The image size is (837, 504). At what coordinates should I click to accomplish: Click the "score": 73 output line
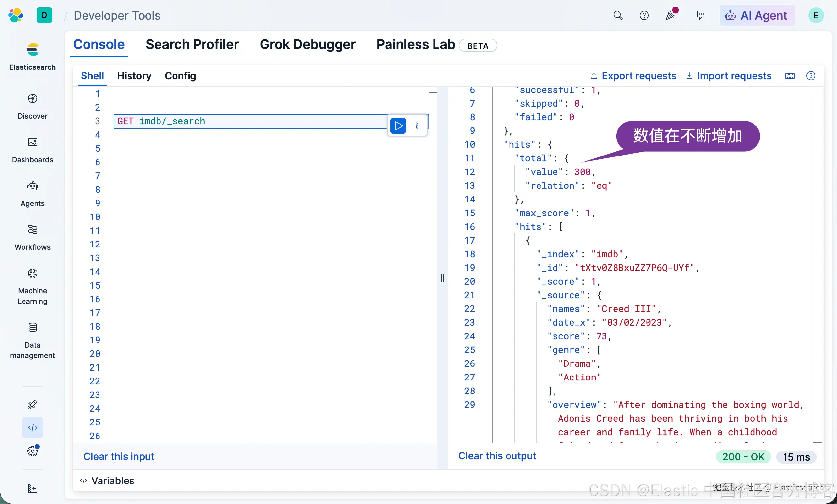579,336
